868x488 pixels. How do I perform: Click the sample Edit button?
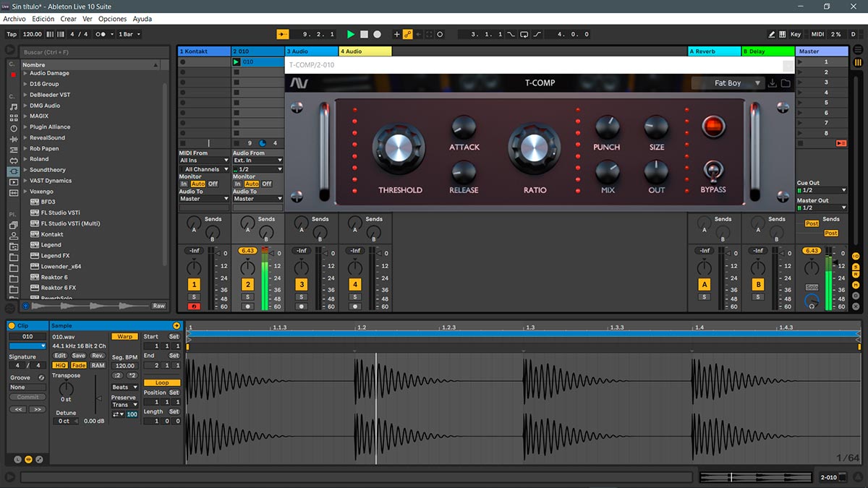pyautogui.click(x=60, y=356)
